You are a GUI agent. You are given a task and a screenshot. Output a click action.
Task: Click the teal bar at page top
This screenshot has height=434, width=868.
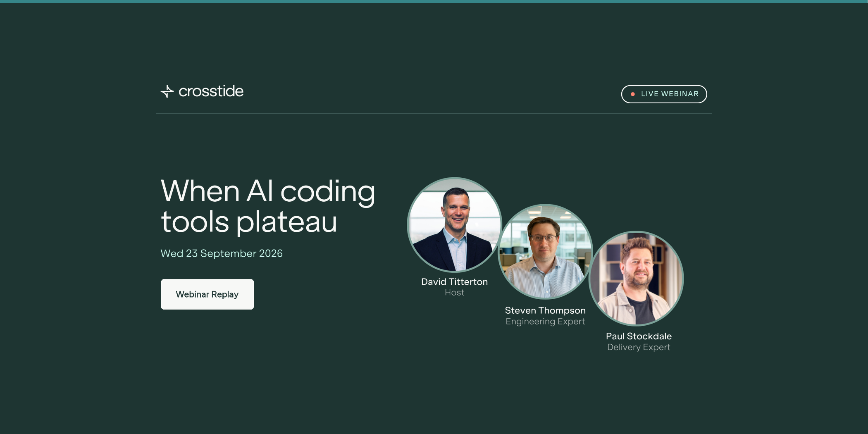(x=434, y=1)
